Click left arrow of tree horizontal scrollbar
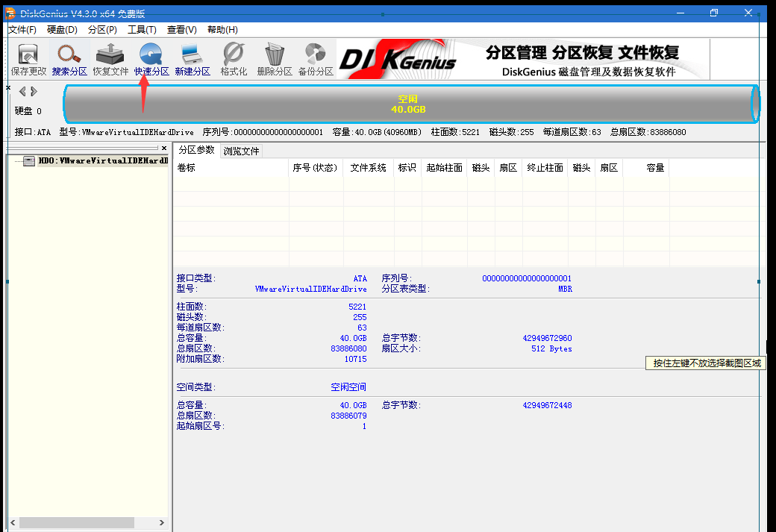The width and height of the screenshot is (776, 532). 13,522
